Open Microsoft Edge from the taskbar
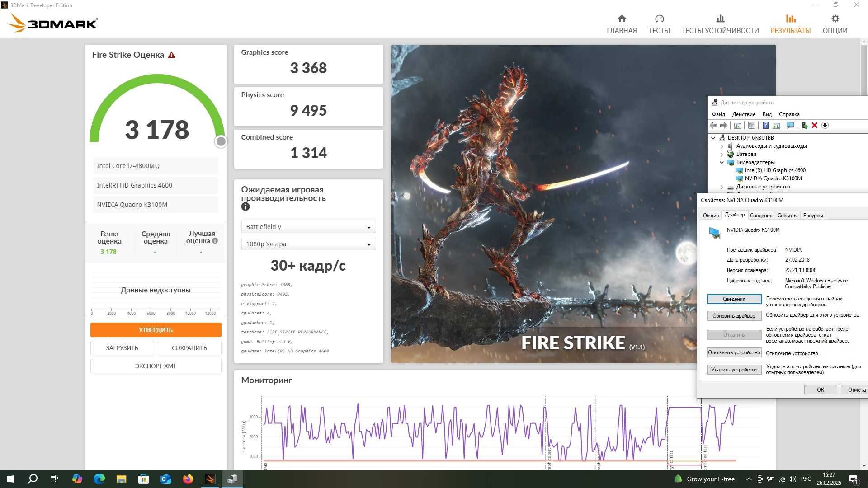The width and height of the screenshot is (868, 488). (x=99, y=479)
